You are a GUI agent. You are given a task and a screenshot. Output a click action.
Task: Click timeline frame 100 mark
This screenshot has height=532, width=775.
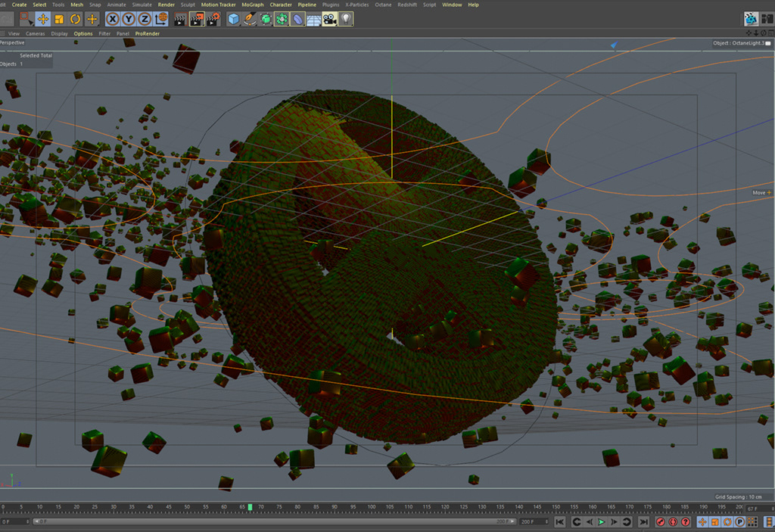coord(372,507)
